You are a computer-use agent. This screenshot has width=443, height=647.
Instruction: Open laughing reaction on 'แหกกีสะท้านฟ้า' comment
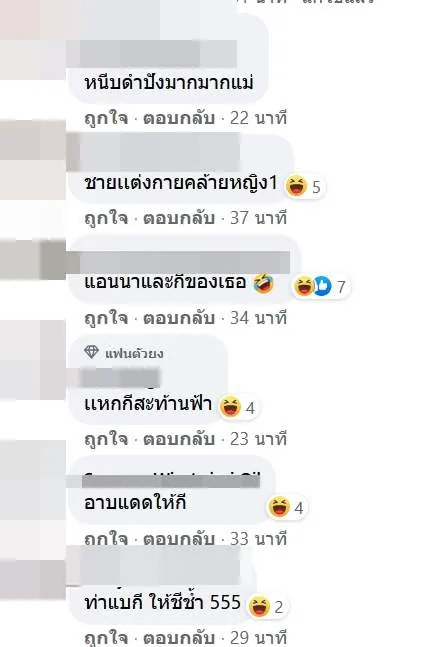pyautogui.click(x=230, y=406)
